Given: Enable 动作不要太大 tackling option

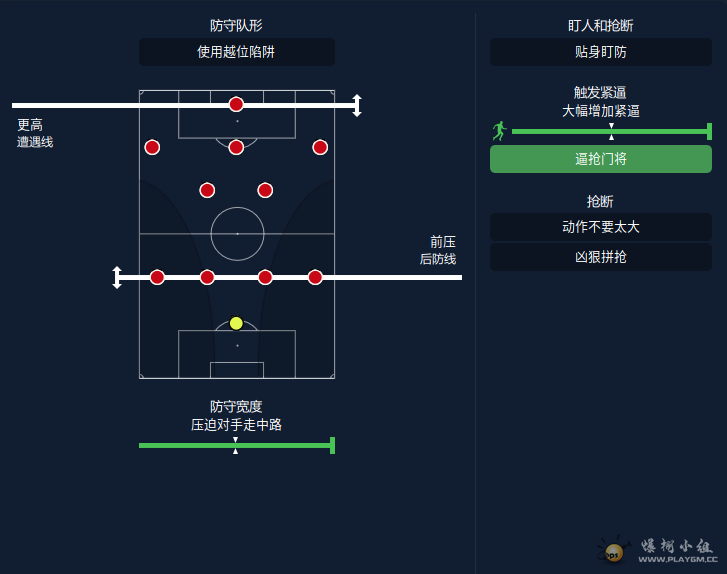Looking at the screenshot, I should (x=600, y=227).
